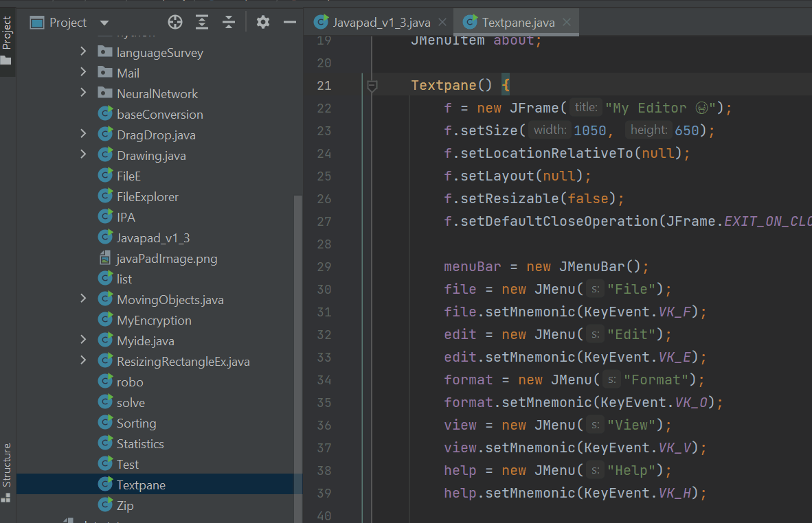Click the width value 1050 on line 23

(x=590, y=131)
